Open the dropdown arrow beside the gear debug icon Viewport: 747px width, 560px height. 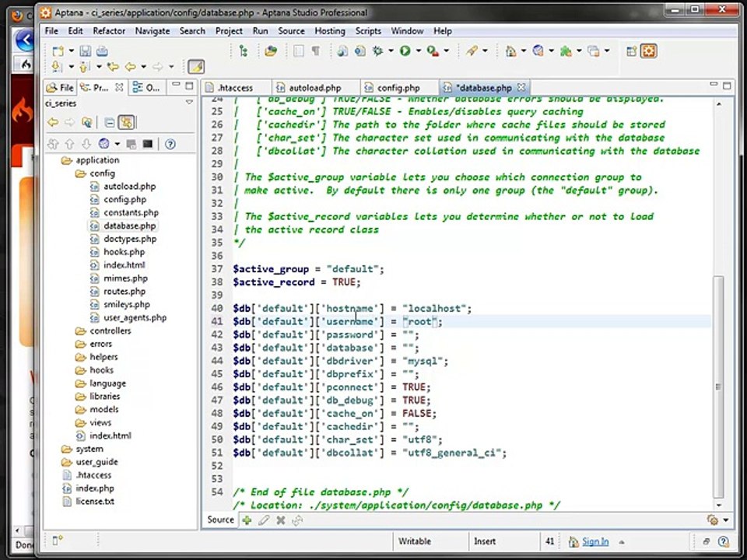(x=391, y=51)
